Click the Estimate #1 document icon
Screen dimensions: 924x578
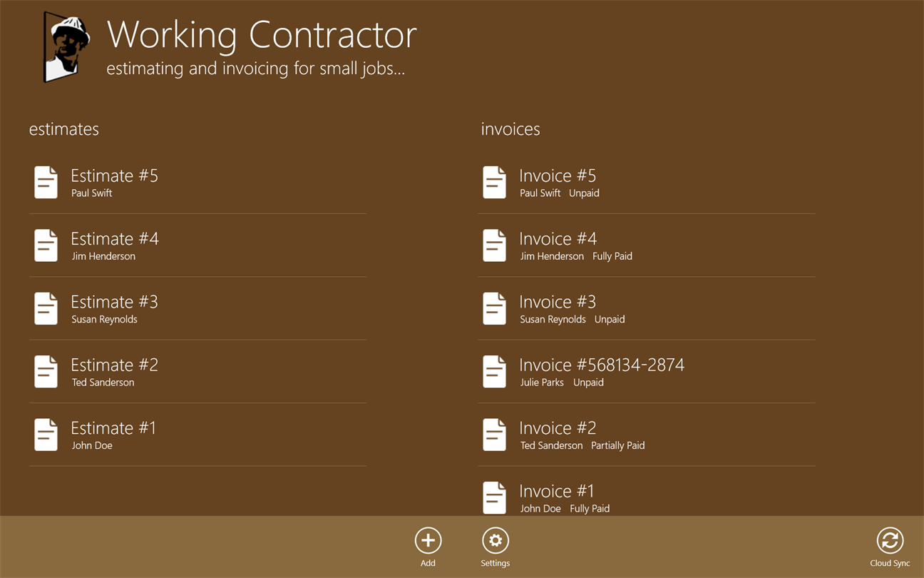point(46,435)
